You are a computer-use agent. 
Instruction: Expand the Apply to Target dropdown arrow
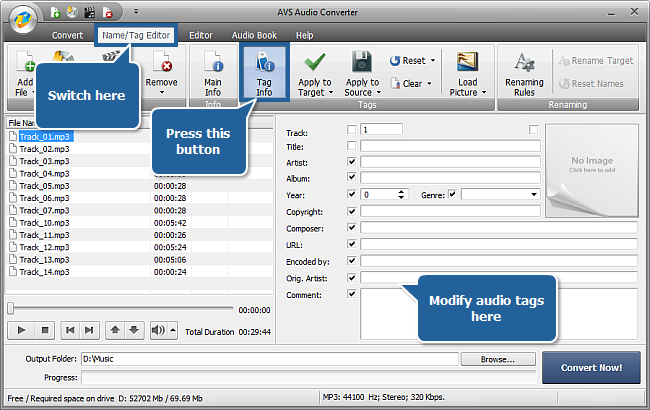click(331, 92)
